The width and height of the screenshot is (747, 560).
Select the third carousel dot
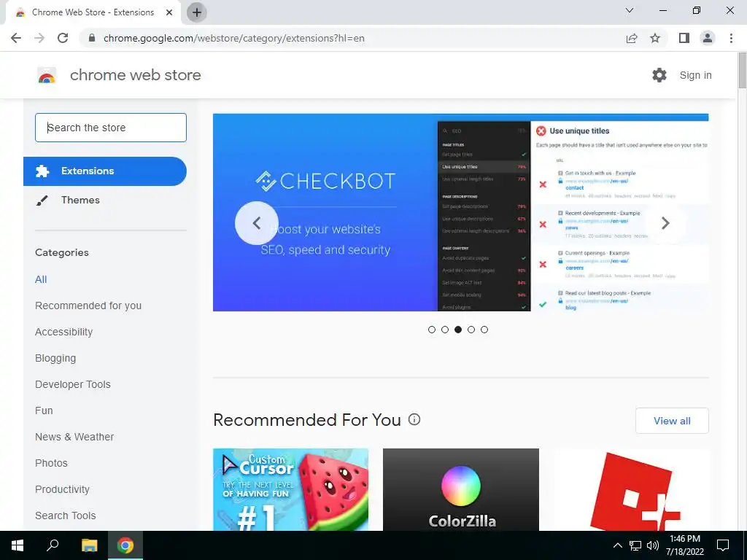(x=458, y=330)
